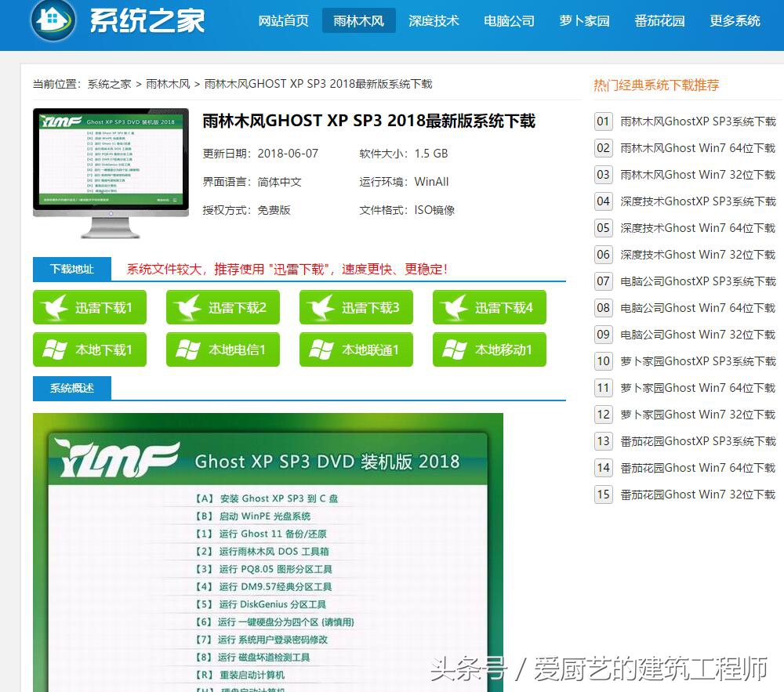
Task: Open the 深度技术 menu item
Action: [x=434, y=21]
